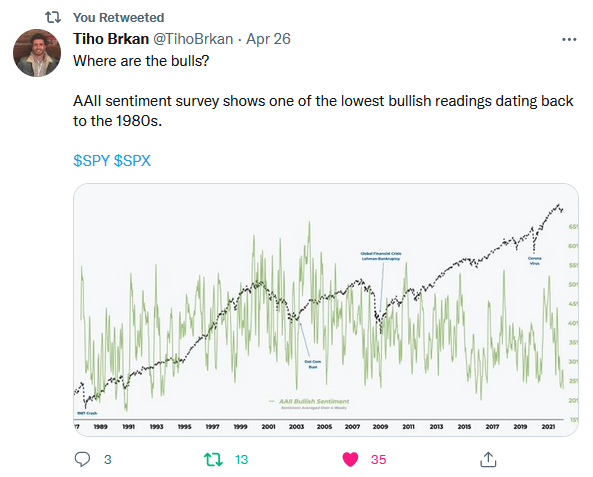Open the $SPY cashtag
Viewport: 593px width, 477px height.
pos(92,161)
